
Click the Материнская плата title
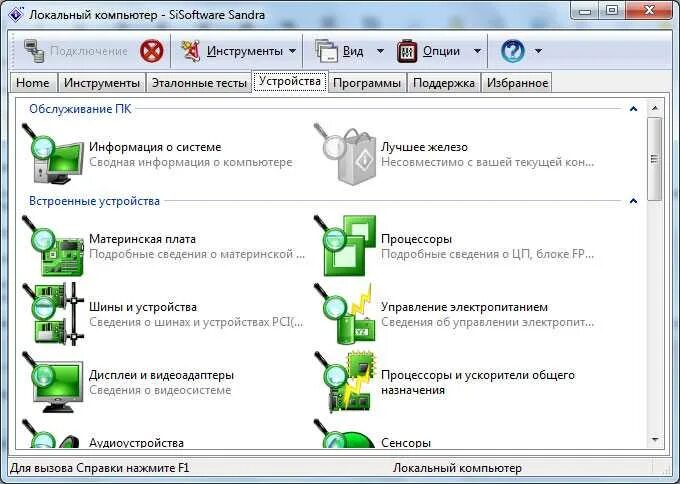coord(142,239)
